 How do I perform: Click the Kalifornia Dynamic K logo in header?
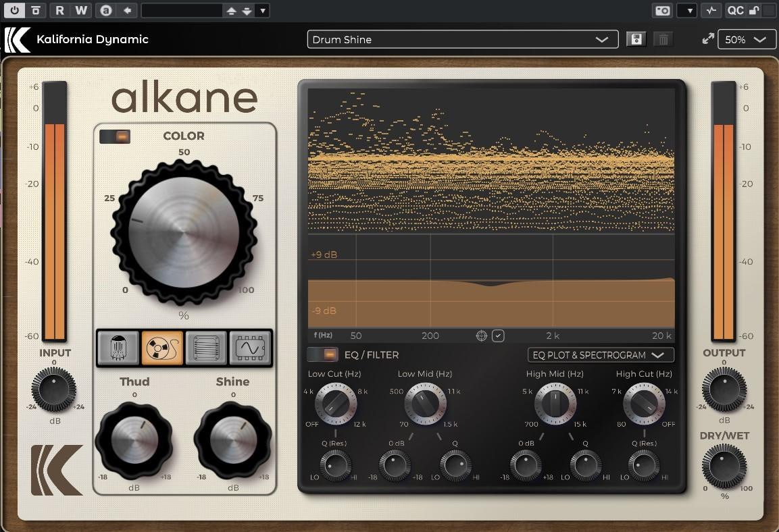click(17, 40)
